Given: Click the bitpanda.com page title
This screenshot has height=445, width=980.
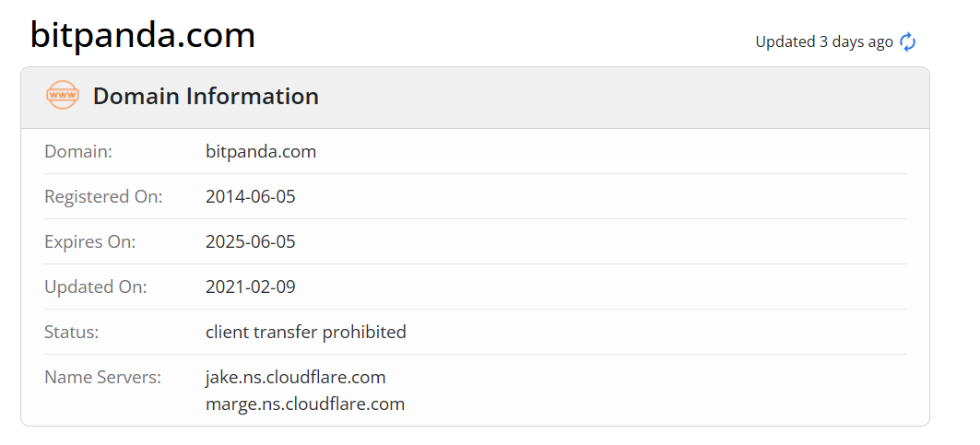Looking at the screenshot, I should pos(142,36).
